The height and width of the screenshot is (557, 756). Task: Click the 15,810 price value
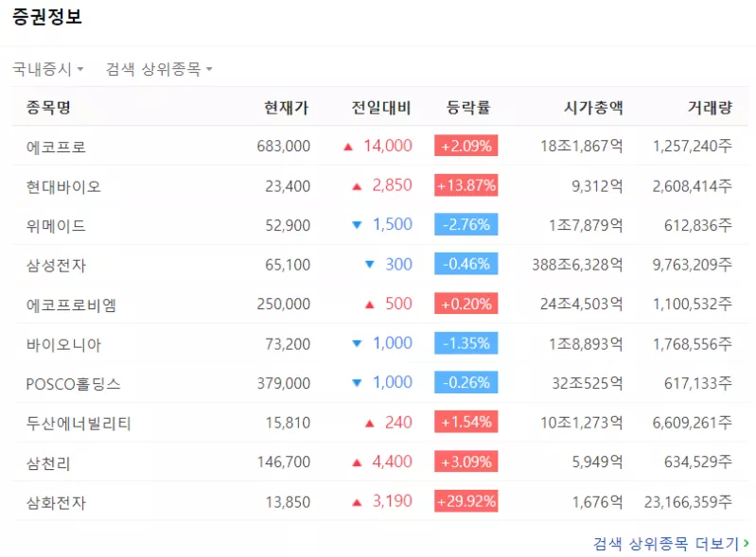288,423
